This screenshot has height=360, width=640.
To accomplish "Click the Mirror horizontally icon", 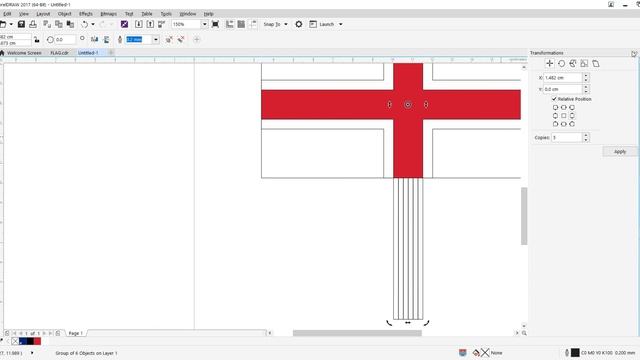I will tap(95, 40).
